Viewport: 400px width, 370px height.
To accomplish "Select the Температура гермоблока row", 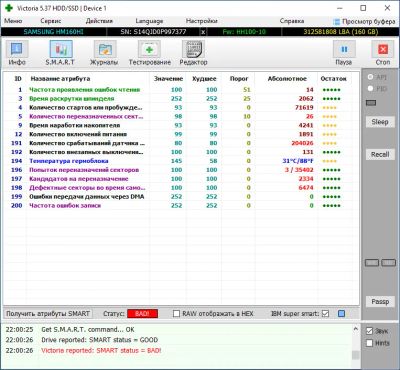I will pyautogui.click(x=181, y=161).
